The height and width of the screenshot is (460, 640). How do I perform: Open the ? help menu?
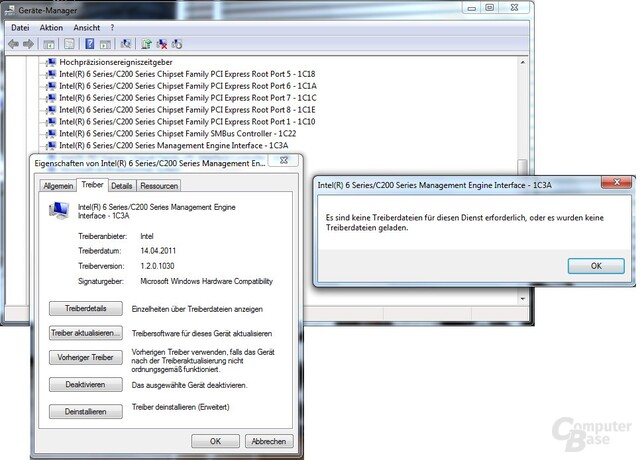[x=112, y=28]
